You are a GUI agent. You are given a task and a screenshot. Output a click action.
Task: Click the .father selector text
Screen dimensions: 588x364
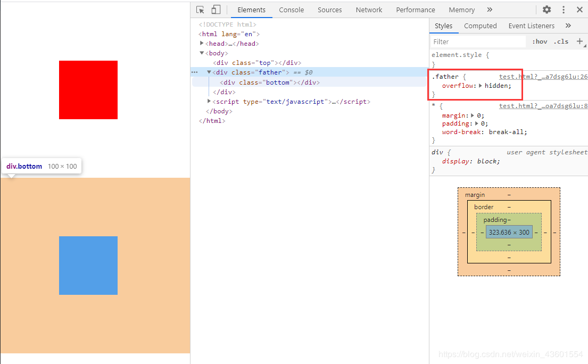(x=445, y=77)
